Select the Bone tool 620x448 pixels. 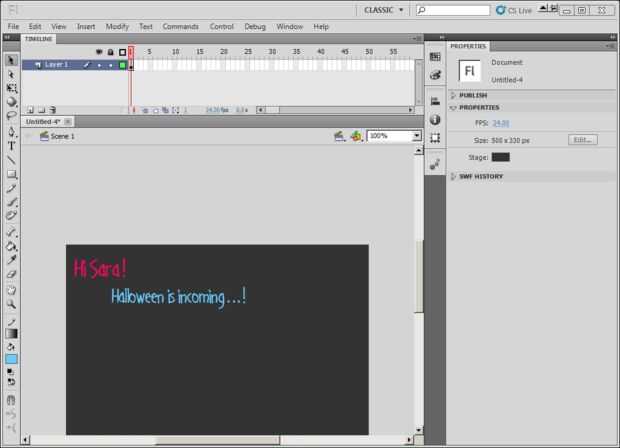click(11, 232)
